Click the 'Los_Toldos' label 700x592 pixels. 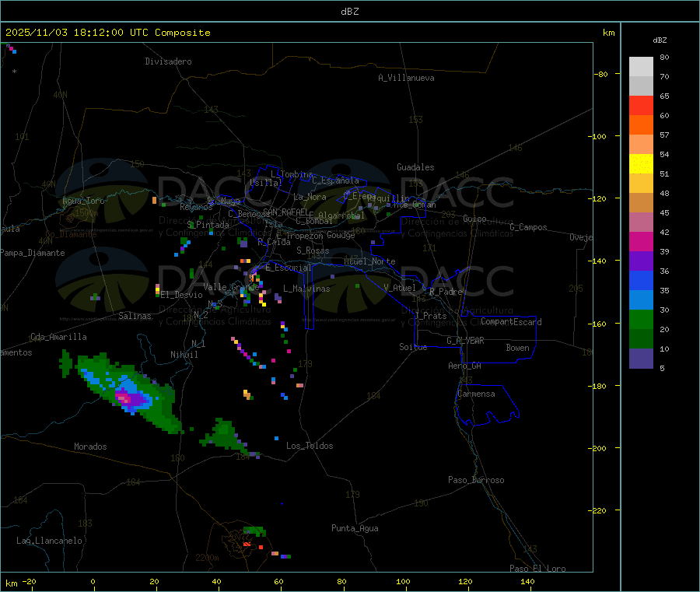pos(310,446)
